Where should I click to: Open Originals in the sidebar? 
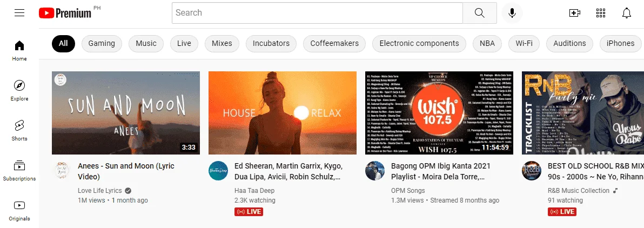(x=19, y=210)
